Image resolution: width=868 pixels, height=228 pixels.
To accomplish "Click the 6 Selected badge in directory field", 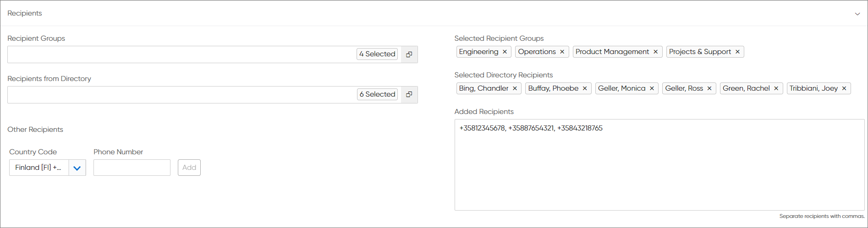I will click(x=377, y=94).
